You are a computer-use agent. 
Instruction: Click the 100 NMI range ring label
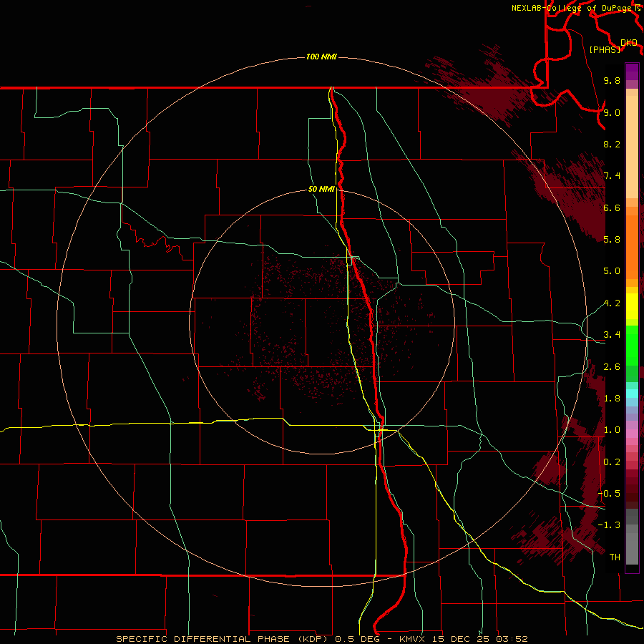point(321,57)
